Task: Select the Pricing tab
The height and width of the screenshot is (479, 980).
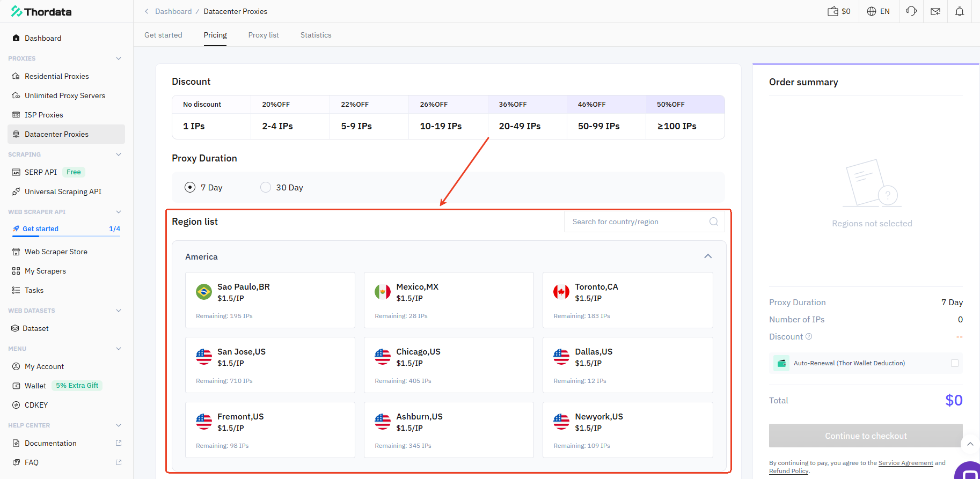Action: coord(215,35)
